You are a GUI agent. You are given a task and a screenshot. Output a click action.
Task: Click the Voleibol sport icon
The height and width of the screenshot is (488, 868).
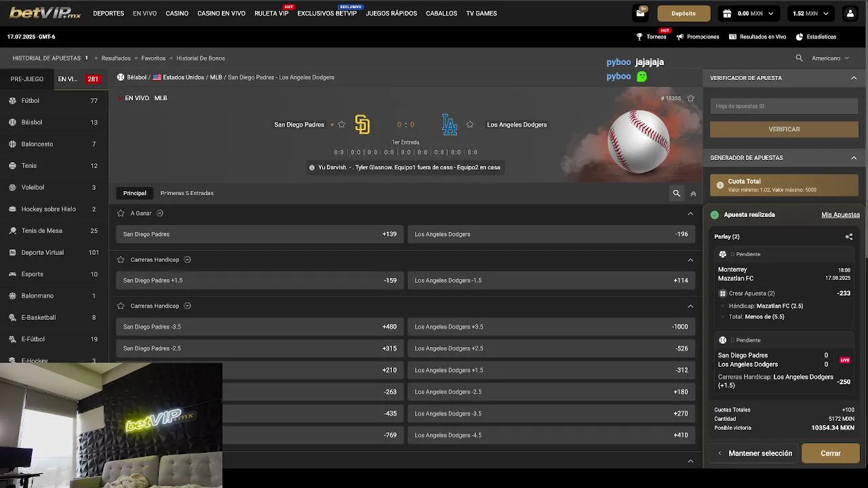(13, 187)
